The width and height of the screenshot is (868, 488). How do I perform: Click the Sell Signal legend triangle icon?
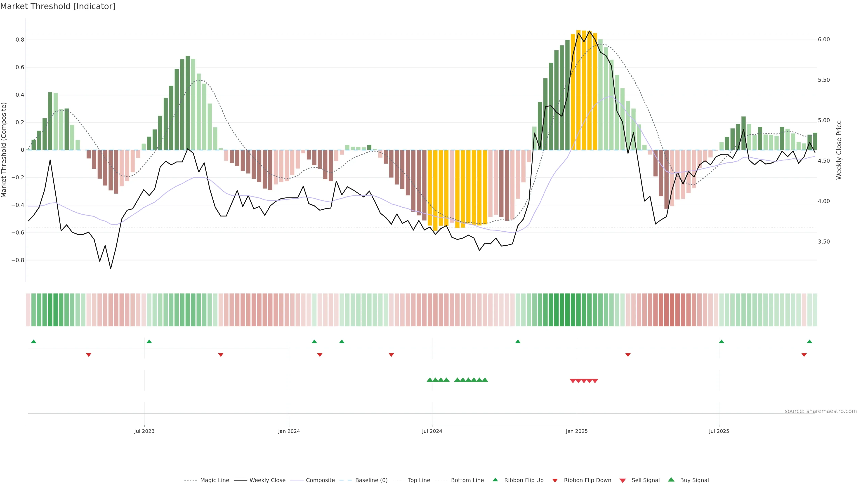[x=622, y=480]
